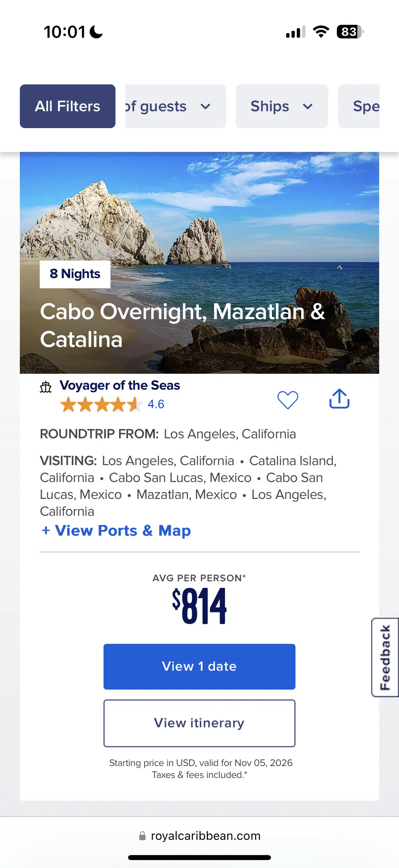Expand the number of guests dropdown
The image size is (399, 868).
[175, 106]
